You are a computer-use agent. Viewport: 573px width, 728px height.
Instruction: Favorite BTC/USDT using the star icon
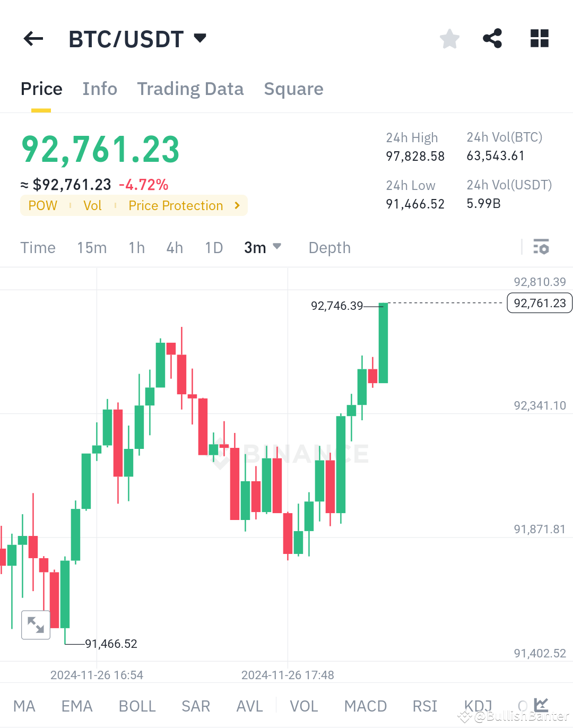pos(449,38)
